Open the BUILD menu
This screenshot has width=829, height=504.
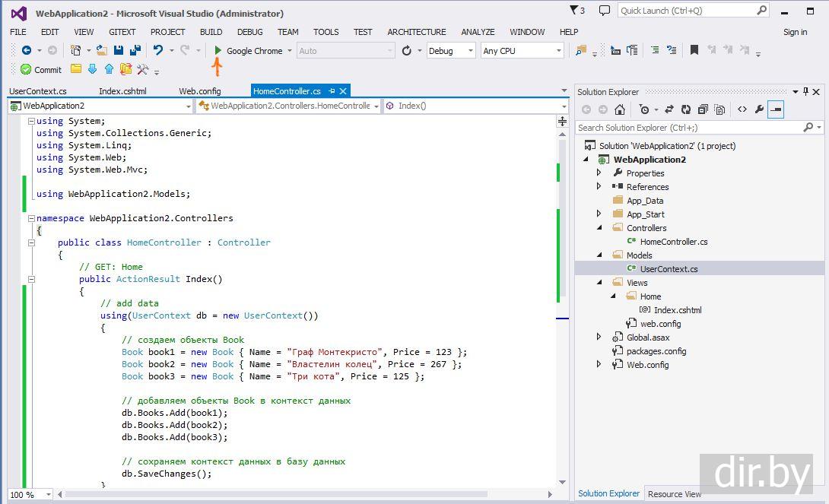[211, 32]
